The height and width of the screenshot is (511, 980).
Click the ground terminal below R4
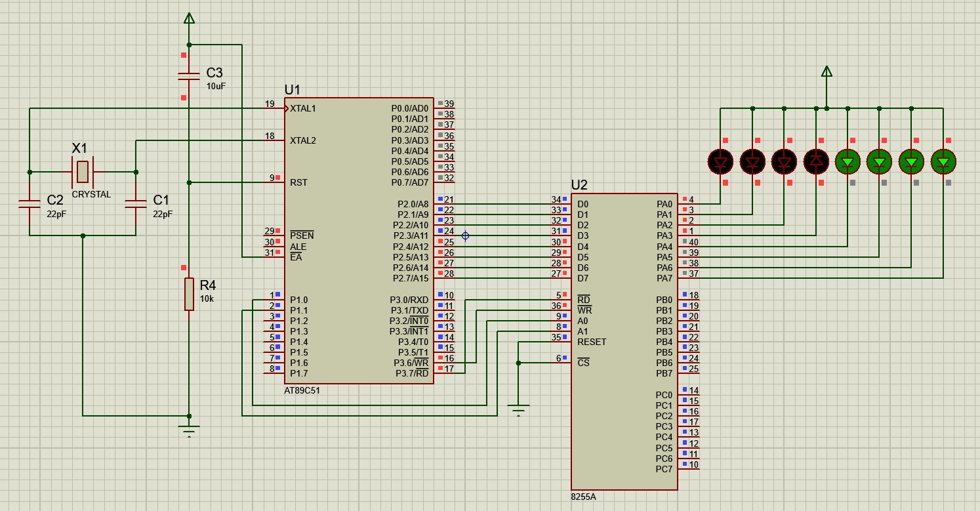(189, 430)
